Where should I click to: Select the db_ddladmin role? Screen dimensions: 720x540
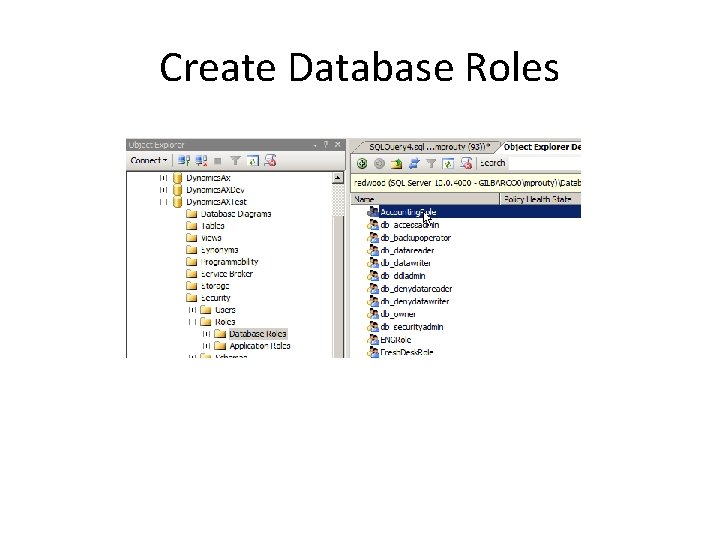tap(403, 276)
